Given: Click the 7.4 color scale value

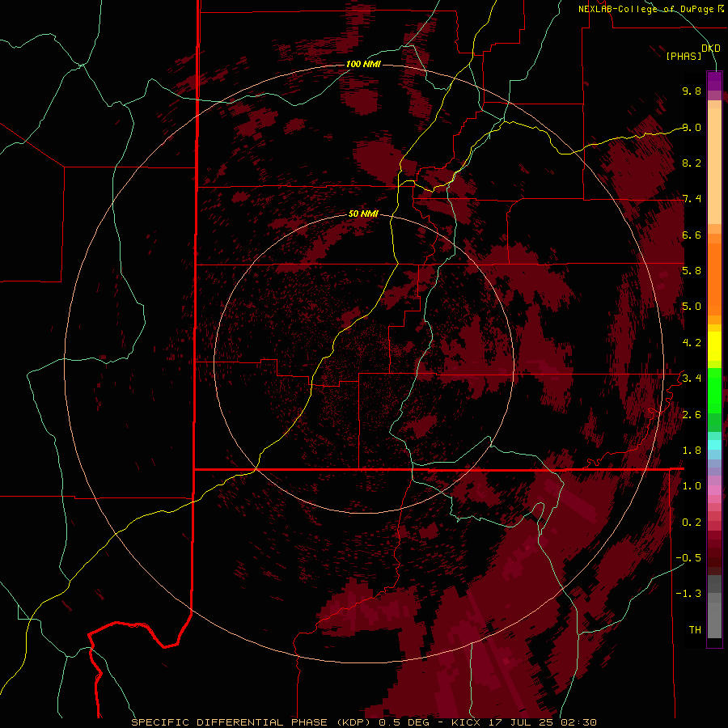Looking at the screenshot, I should click(x=692, y=199).
